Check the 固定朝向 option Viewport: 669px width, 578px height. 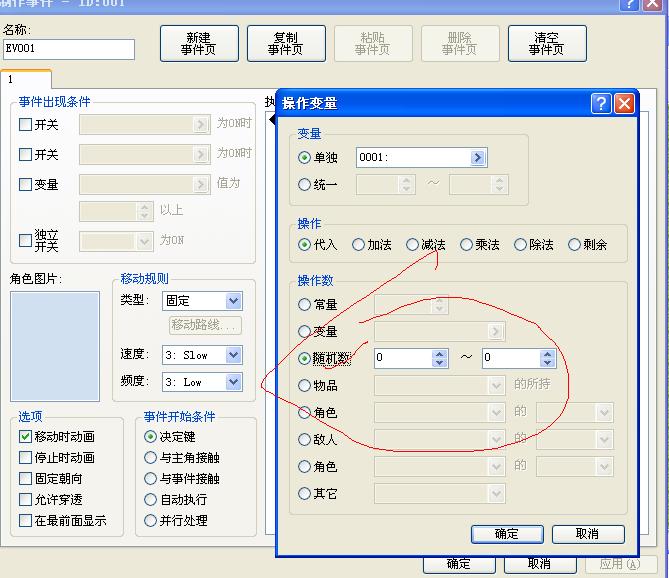[26, 479]
